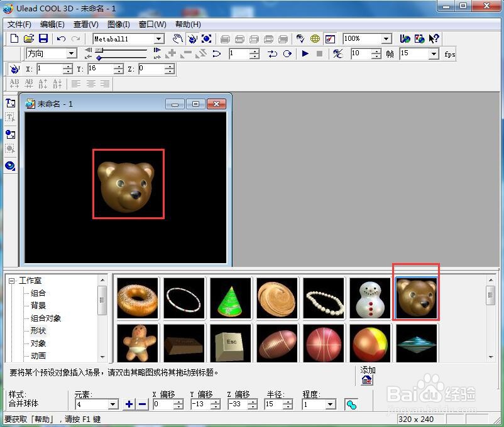This screenshot has width=504, height=427.
Task: Click the Z position stepper up arrow
Action: click(x=170, y=67)
